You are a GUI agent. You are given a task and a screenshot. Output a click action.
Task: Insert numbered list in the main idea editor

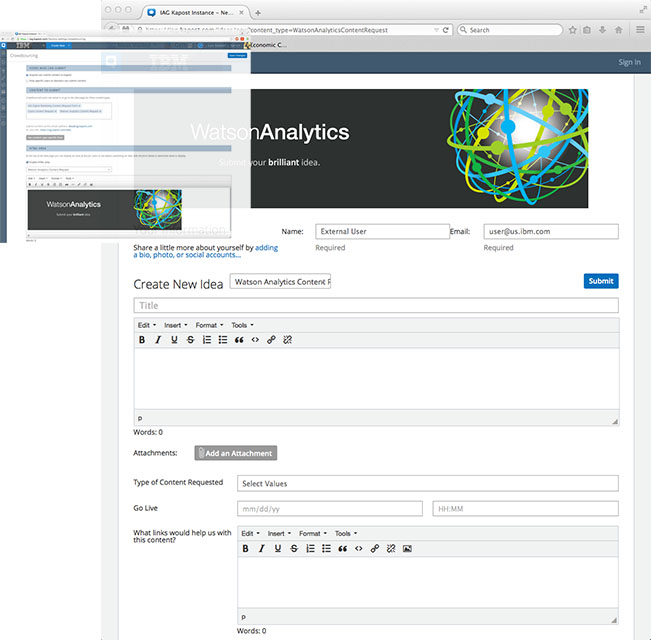pos(207,340)
